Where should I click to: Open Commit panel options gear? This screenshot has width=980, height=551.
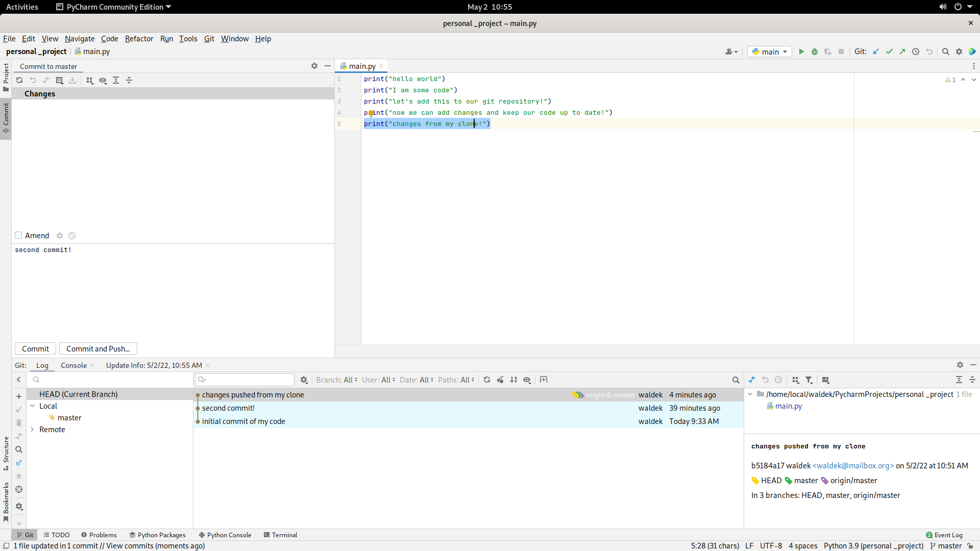314,66
